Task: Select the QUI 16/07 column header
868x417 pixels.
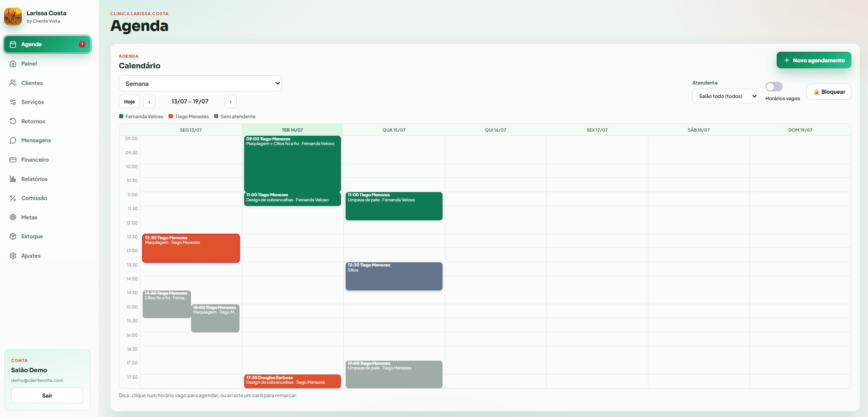Action: (496, 130)
